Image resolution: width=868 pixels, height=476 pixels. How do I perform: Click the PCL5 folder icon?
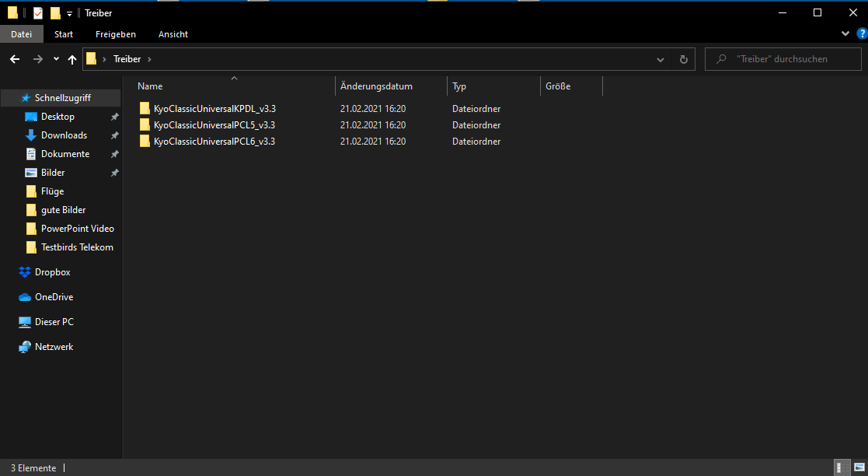pos(145,124)
